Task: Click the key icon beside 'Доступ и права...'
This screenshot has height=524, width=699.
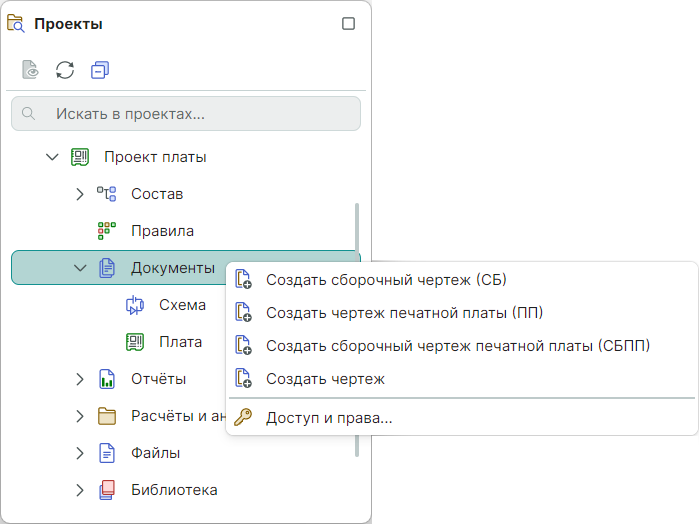Action: coord(243,417)
